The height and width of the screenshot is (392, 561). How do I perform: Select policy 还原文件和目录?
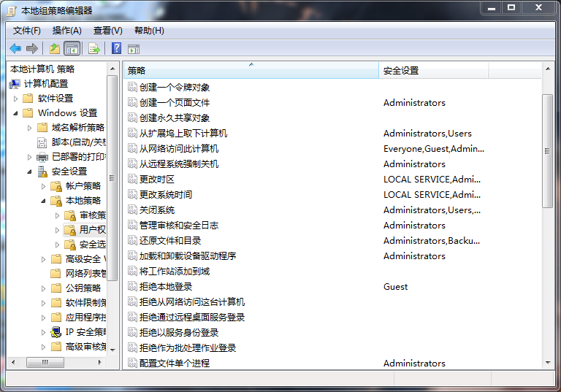170,240
